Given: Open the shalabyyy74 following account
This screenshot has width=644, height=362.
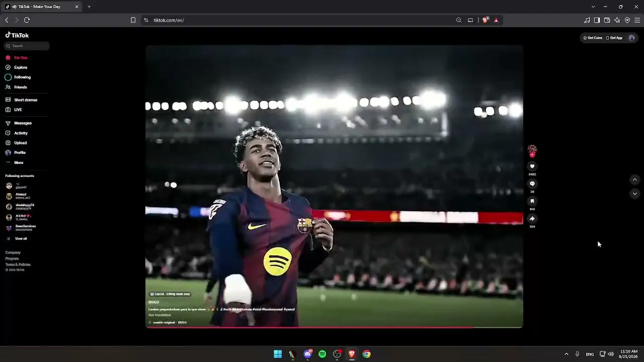Looking at the screenshot, I should (20, 207).
